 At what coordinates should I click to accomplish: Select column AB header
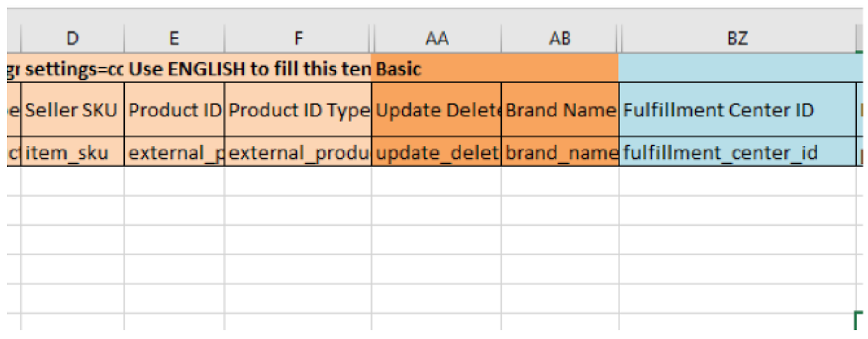tap(559, 39)
